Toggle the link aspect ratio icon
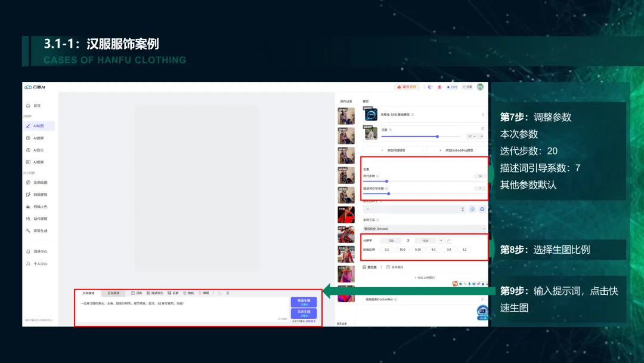This screenshot has height=363, width=644. tap(448, 241)
